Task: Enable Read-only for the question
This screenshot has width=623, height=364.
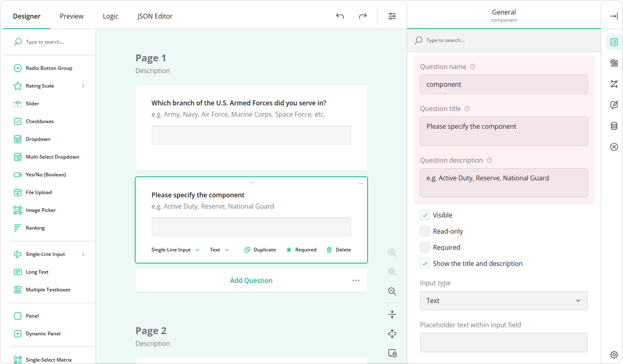Action: tap(424, 231)
